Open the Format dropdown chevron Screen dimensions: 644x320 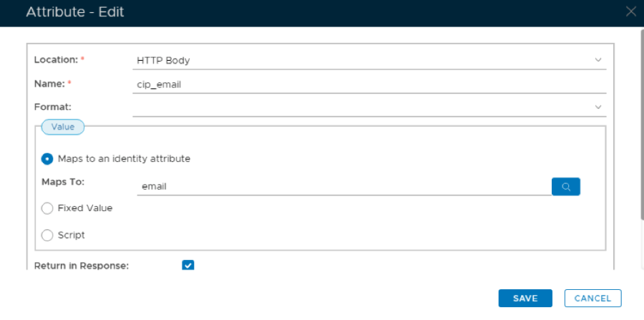pyautogui.click(x=598, y=107)
